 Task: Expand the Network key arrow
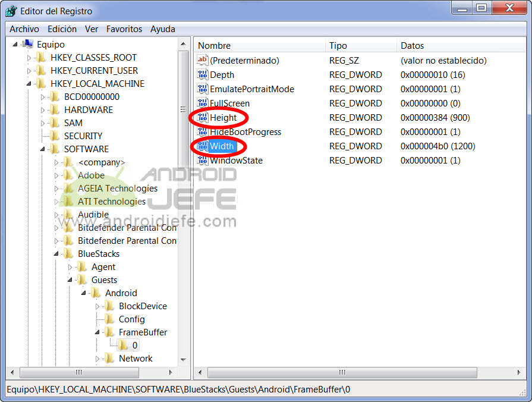click(x=97, y=359)
